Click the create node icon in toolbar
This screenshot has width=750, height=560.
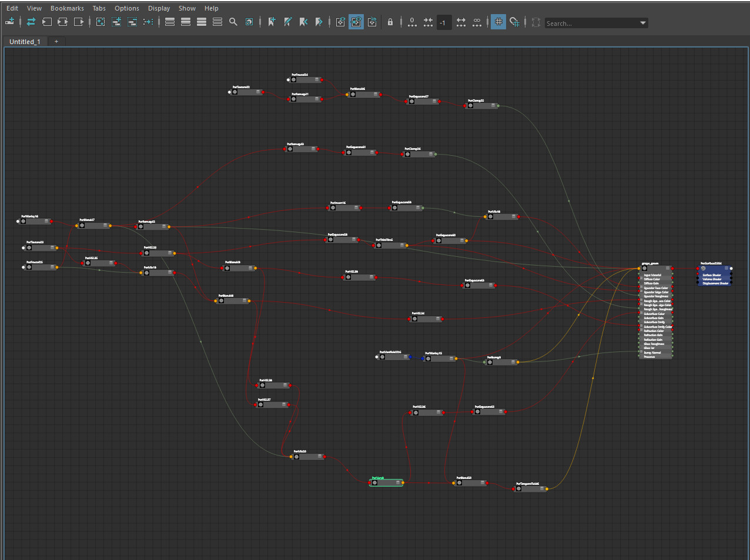tap(9, 22)
